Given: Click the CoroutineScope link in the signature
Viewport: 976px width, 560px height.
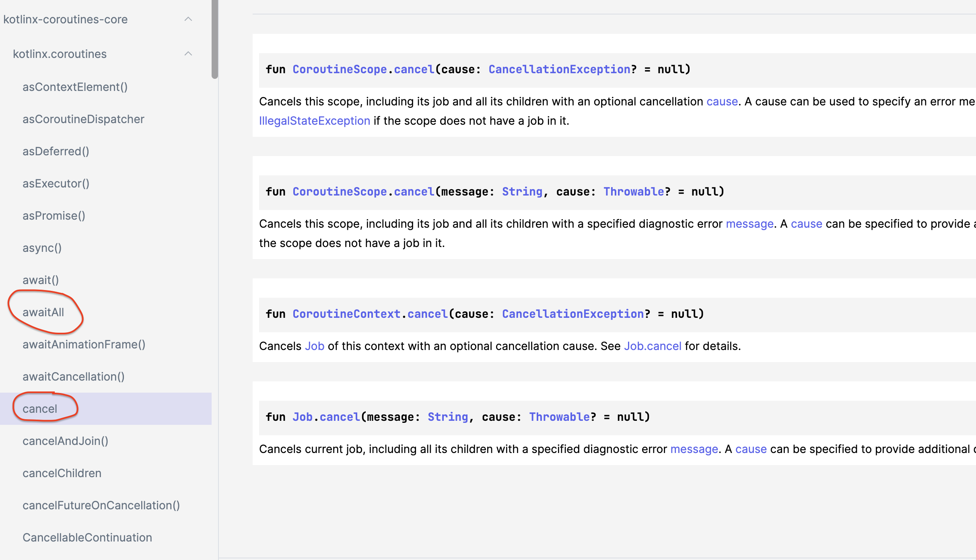Looking at the screenshot, I should pyautogui.click(x=339, y=69).
